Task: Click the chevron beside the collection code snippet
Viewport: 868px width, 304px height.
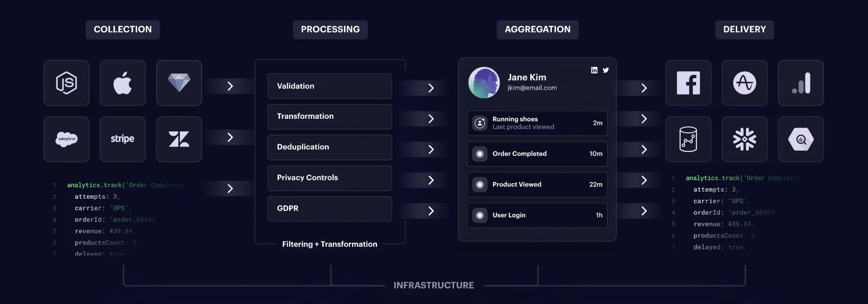Action: [230, 188]
